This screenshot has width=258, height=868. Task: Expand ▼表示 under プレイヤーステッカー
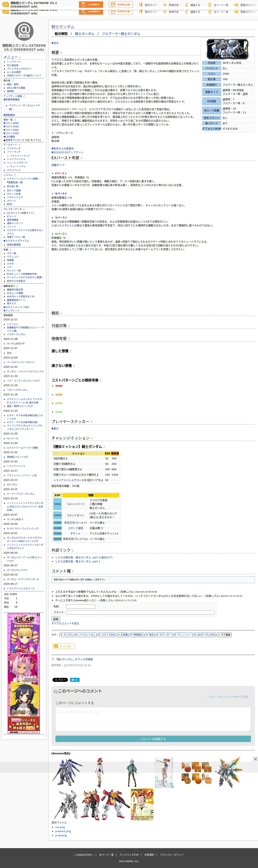(55, 429)
